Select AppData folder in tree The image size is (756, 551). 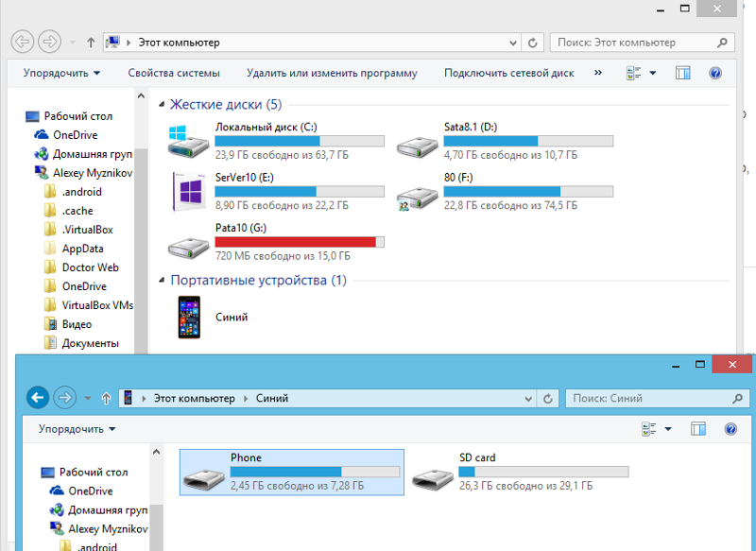pyautogui.click(x=74, y=249)
